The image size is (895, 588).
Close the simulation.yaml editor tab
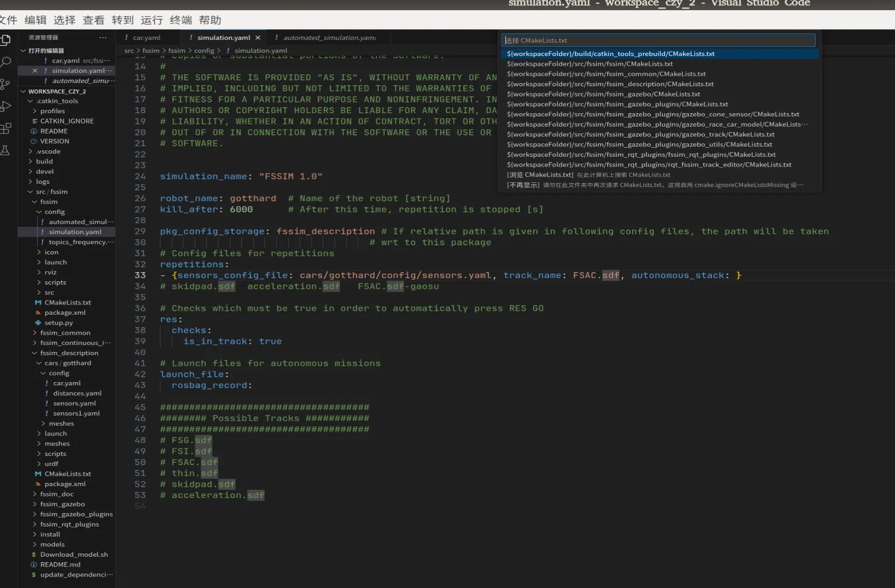point(258,38)
